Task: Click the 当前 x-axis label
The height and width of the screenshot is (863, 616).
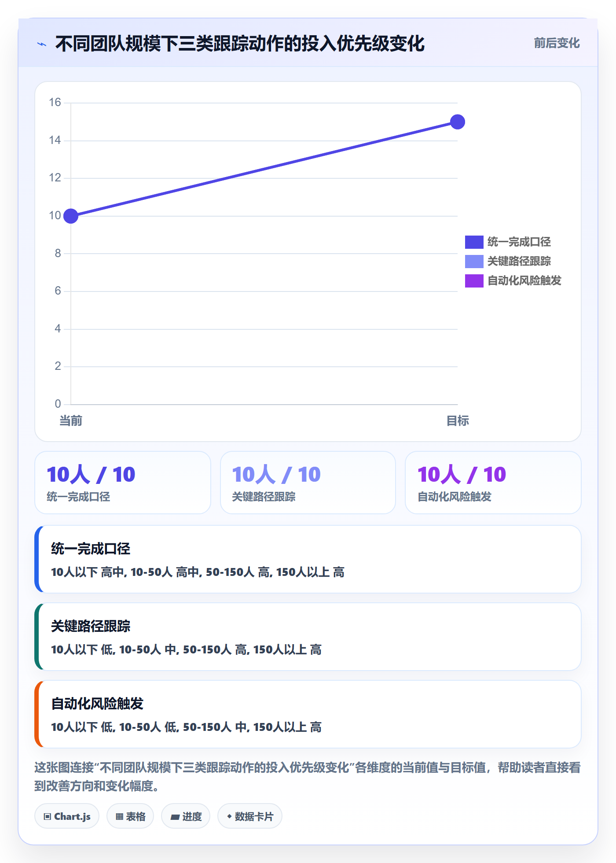Action: (71, 421)
